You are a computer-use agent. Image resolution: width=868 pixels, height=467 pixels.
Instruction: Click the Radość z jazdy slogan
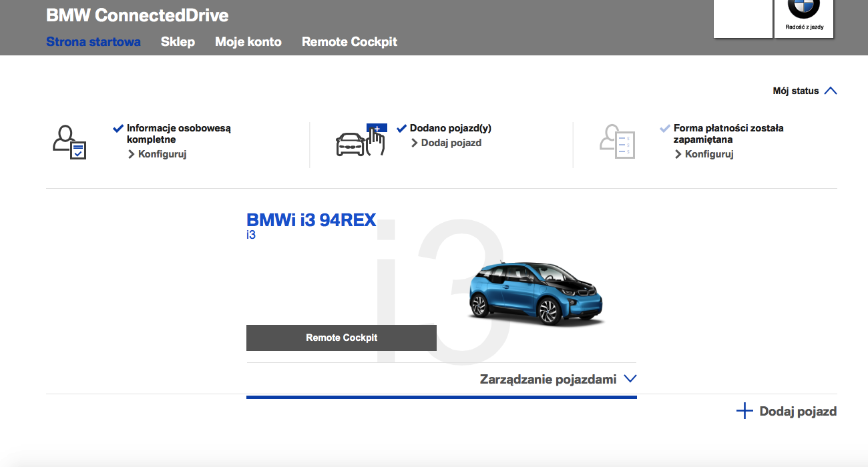click(804, 27)
